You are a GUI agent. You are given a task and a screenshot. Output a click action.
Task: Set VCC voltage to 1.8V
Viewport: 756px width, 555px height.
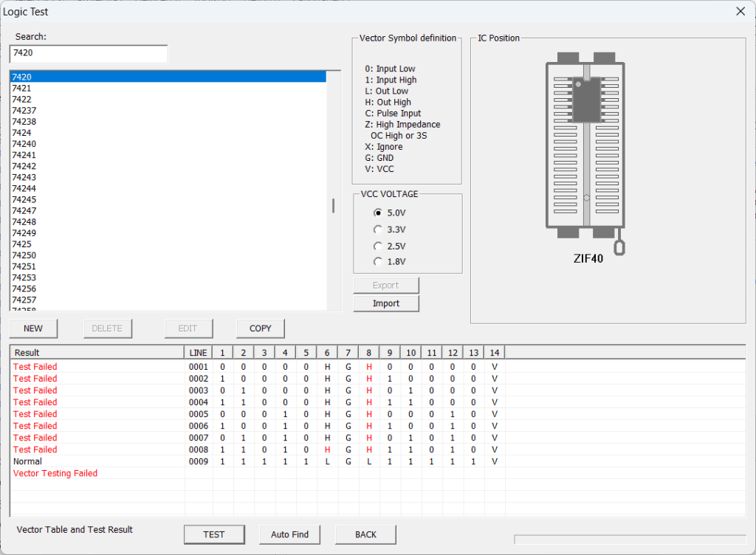point(379,261)
